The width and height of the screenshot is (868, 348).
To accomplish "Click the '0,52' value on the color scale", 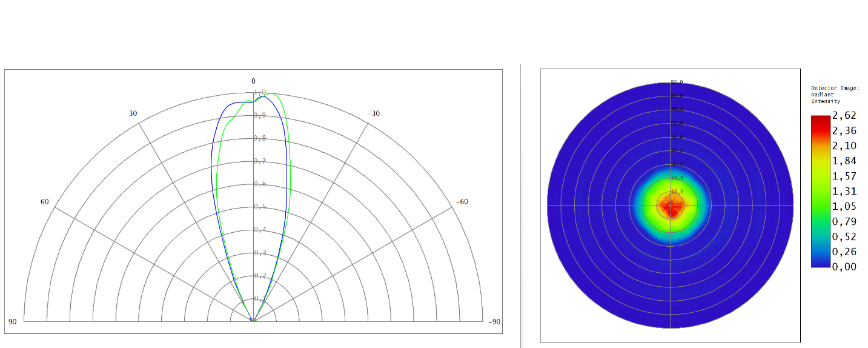I will [x=844, y=236].
